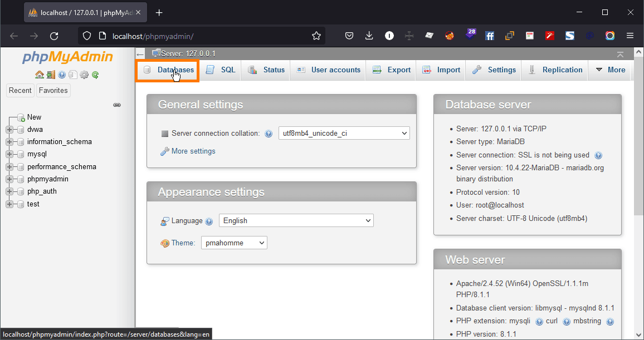Screen dimensions: 644x340
Task: Click the Log out door icon
Action: (51, 75)
